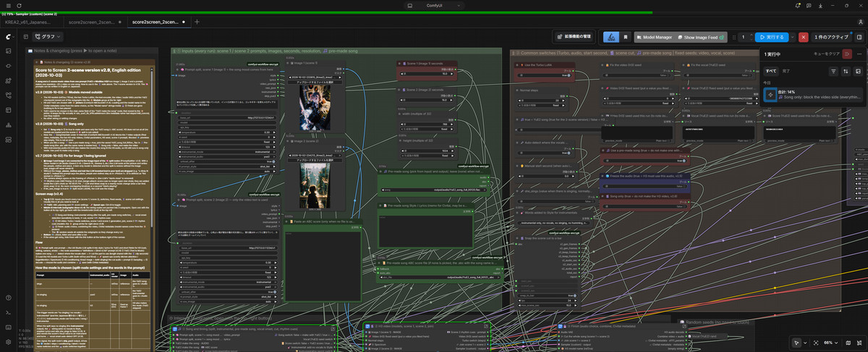The image size is (868, 352).
Task: Switch to middle score2screen_2scen... tab
Action: pyautogui.click(x=95, y=22)
